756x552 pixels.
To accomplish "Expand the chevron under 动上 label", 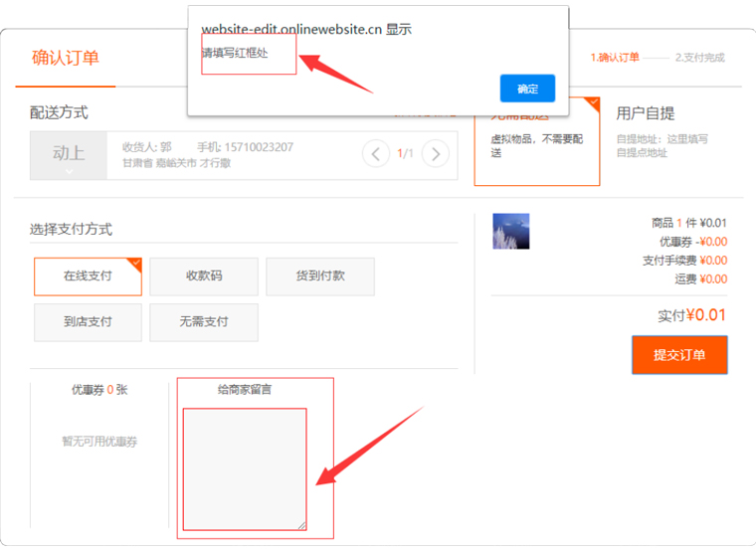I will click(x=69, y=171).
